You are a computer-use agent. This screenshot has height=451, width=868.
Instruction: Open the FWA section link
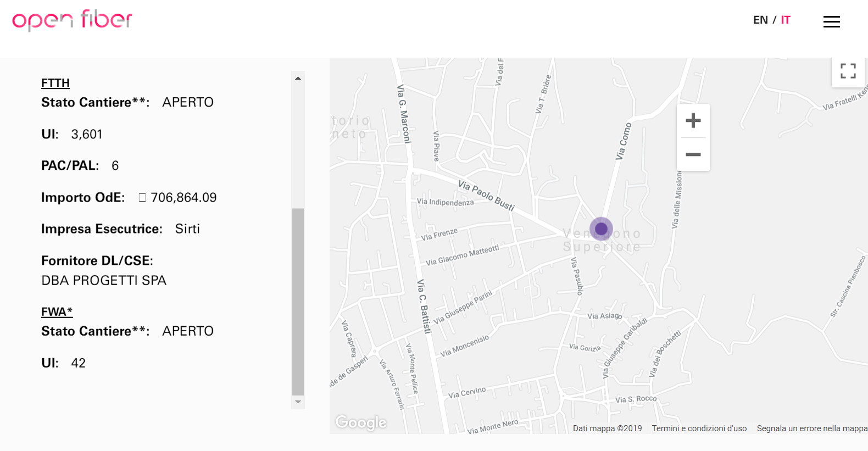[57, 312]
